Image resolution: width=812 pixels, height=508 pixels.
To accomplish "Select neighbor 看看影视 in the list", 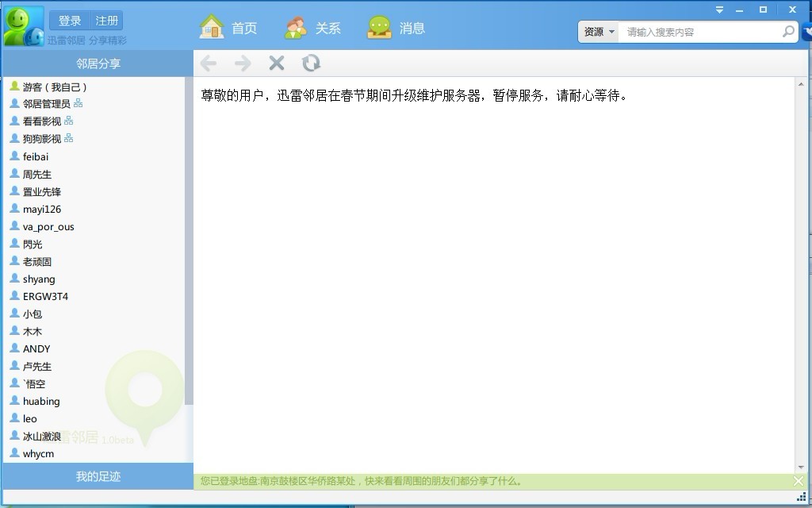I will [42, 121].
